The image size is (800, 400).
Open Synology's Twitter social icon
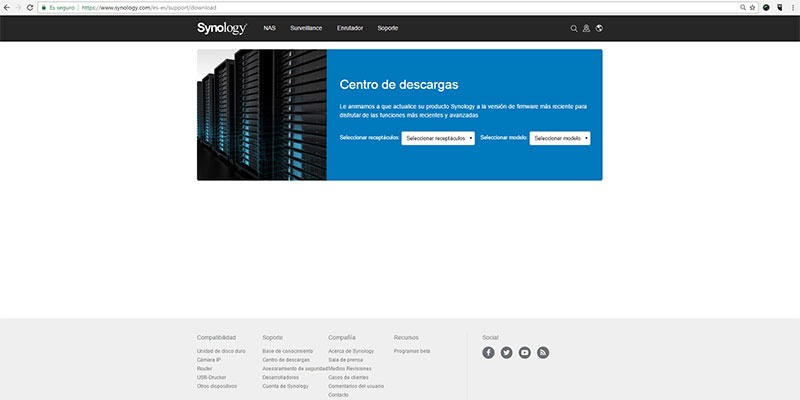(507, 353)
